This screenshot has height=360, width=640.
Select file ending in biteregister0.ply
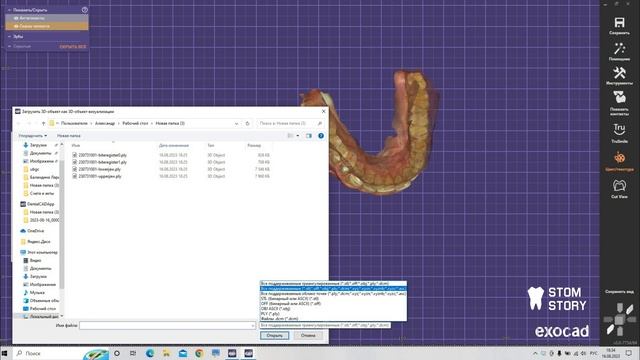click(102, 155)
